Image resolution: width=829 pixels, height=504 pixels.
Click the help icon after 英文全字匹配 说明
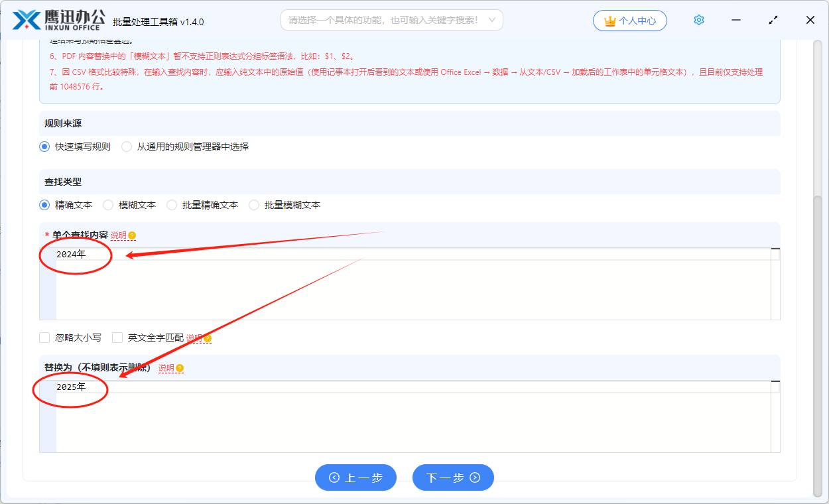206,338
